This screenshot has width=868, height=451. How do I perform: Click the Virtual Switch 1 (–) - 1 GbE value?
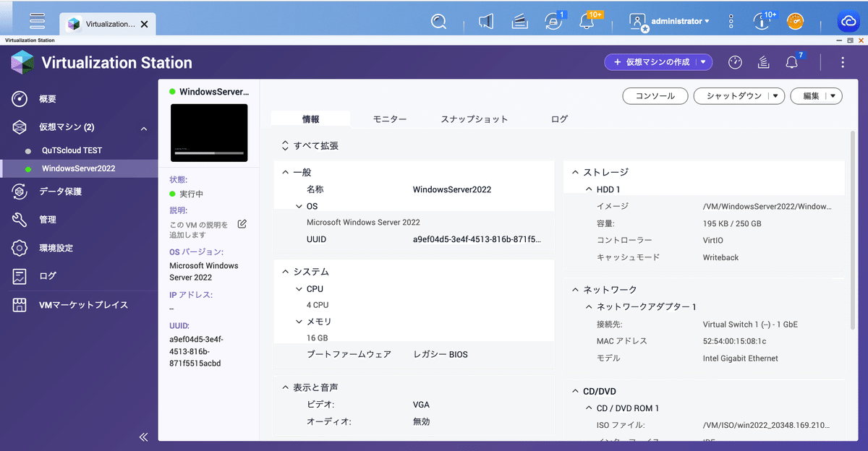point(750,325)
